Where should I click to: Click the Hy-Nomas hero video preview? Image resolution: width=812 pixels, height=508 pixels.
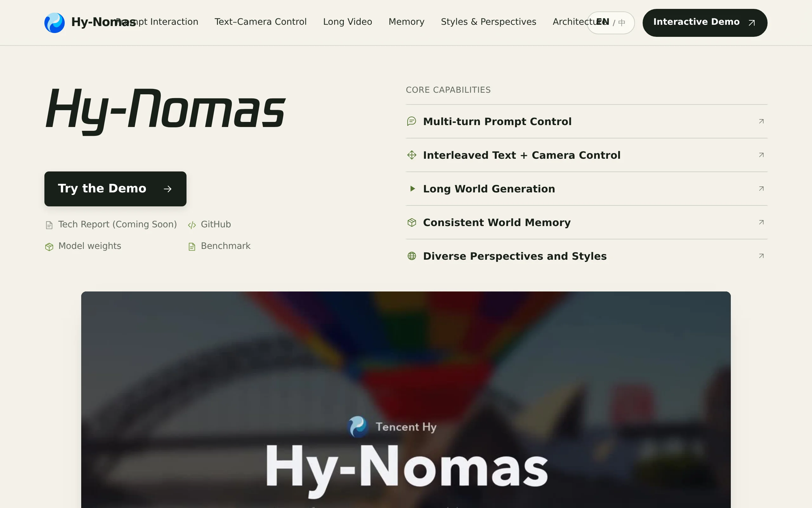pos(406,400)
